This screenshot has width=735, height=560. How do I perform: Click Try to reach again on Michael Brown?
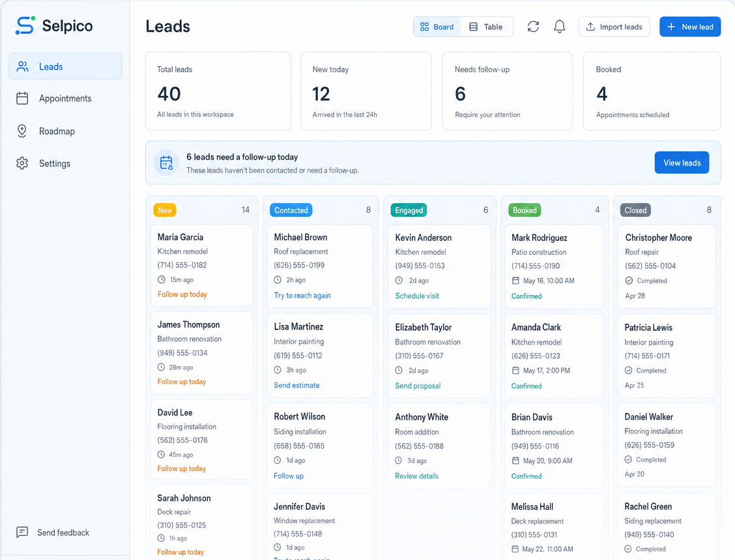click(x=302, y=295)
